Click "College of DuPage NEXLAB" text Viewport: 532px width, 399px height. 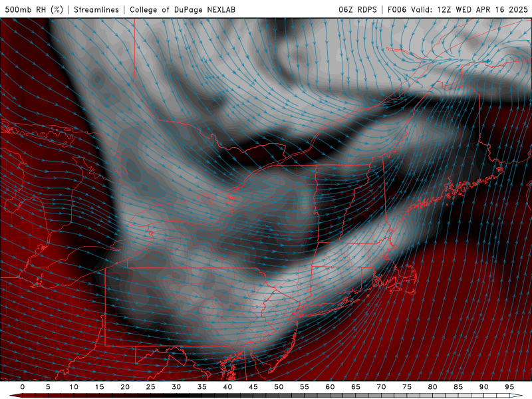182,9
